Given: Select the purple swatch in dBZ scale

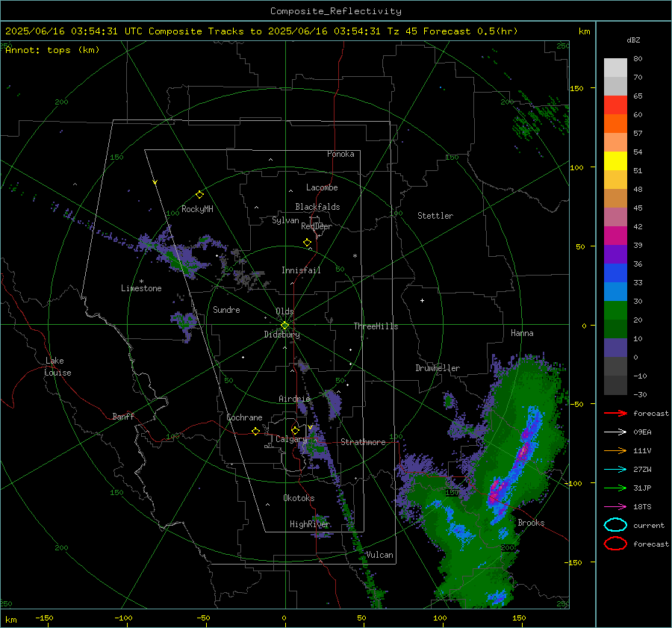Looking at the screenshot, I should [x=615, y=254].
